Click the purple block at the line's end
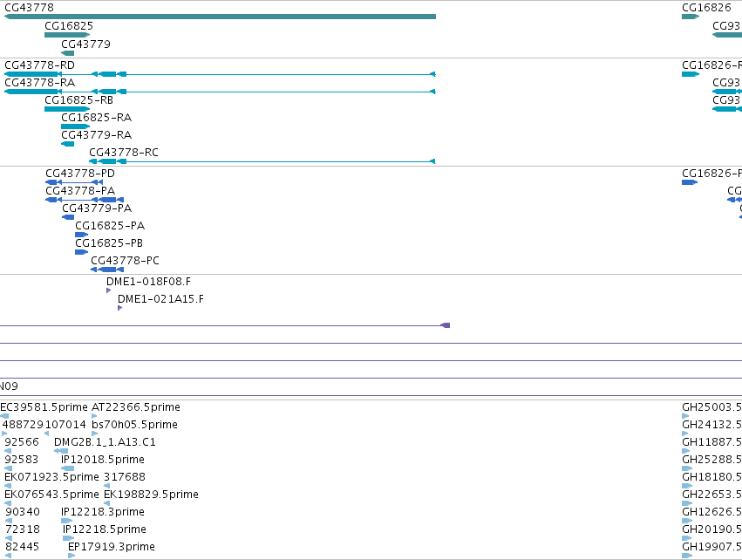 click(x=446, y=325)
